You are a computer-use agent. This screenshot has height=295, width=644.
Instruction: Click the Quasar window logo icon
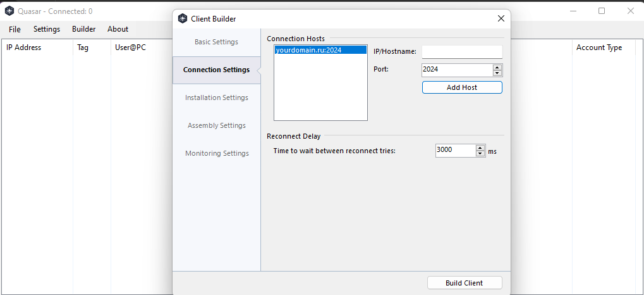pos(9,11)
